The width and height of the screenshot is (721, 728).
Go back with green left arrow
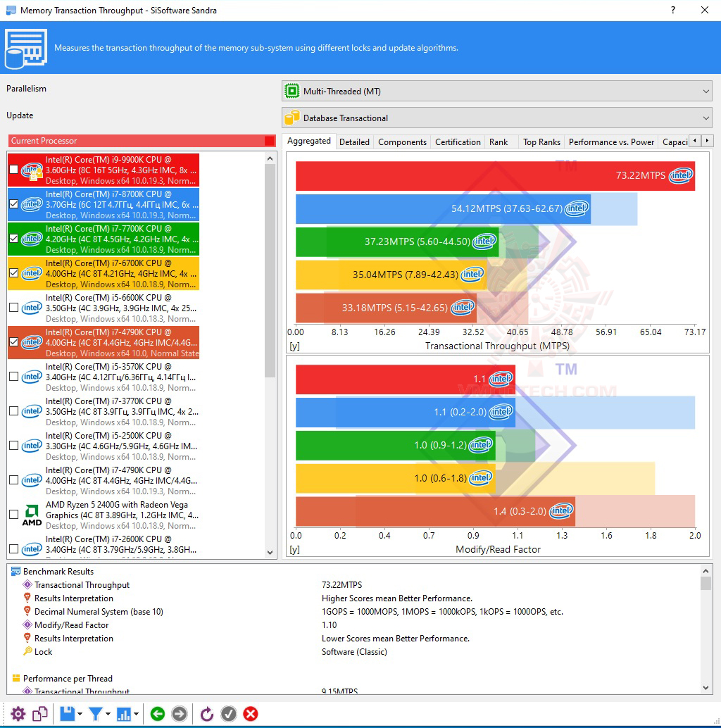pyautogui.click(x=158, y=714)
